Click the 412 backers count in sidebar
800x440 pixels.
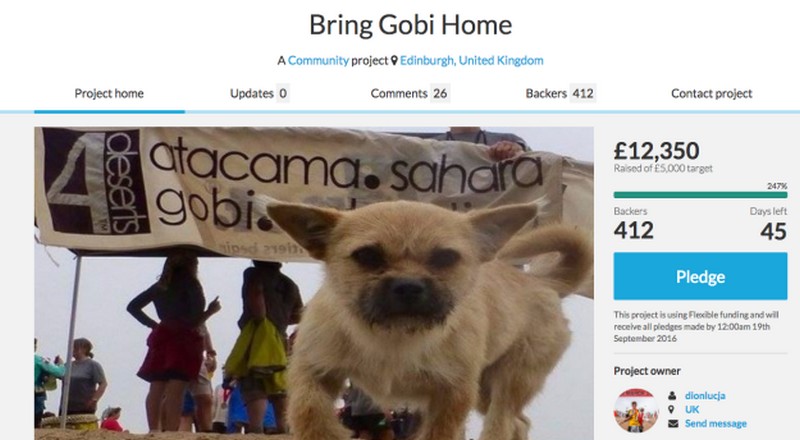634,231
